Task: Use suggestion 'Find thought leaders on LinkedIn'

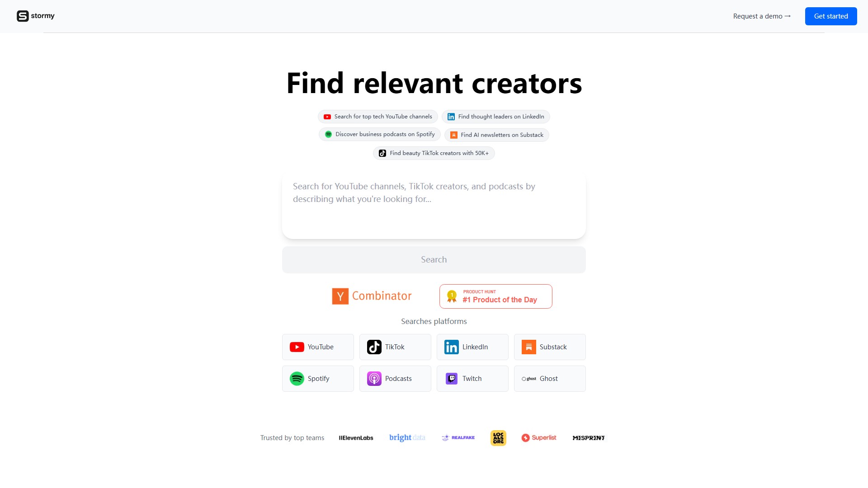Action: 495,117
